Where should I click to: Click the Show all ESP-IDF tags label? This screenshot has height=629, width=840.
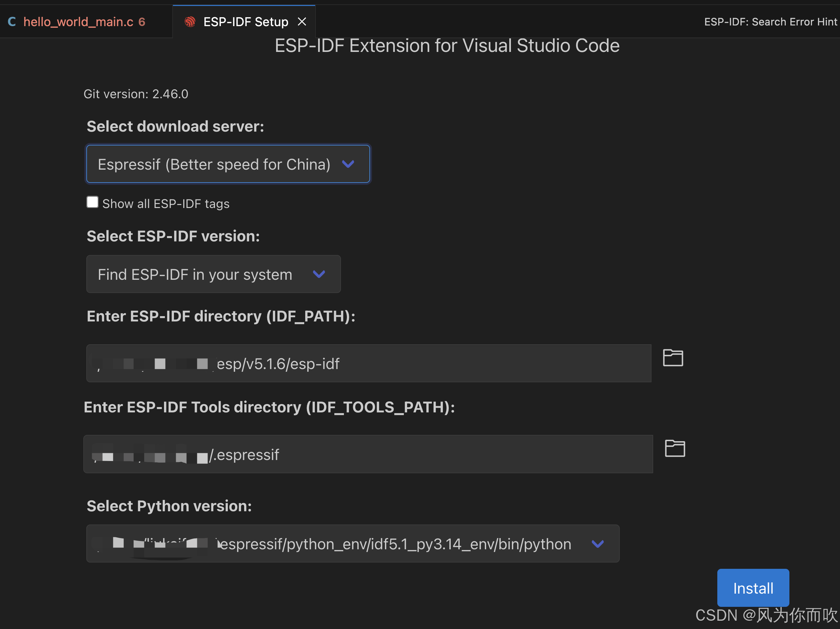point(166,204)
